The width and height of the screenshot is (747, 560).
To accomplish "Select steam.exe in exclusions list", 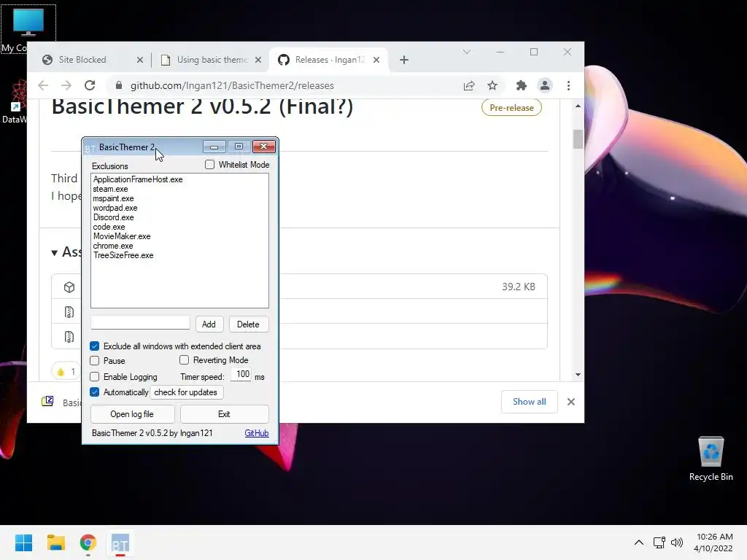I will [110, 189].
